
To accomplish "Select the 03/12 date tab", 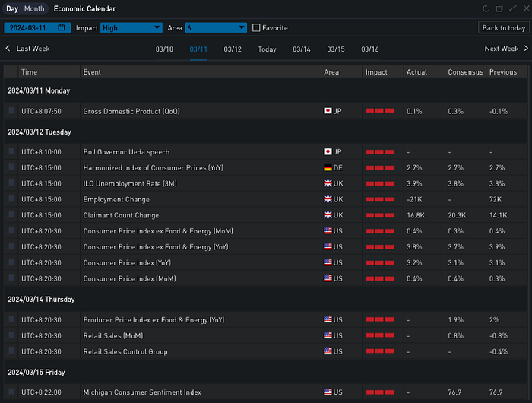I will 233,49.
